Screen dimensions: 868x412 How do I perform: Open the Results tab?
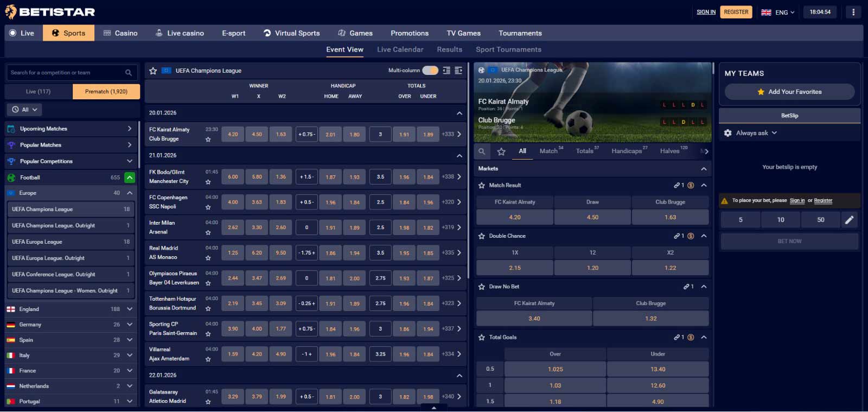(450, 49)
